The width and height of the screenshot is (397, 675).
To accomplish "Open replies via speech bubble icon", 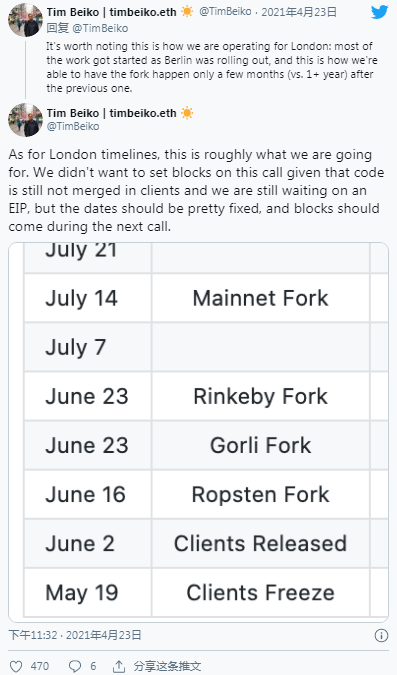I will [x=75, y=666].
